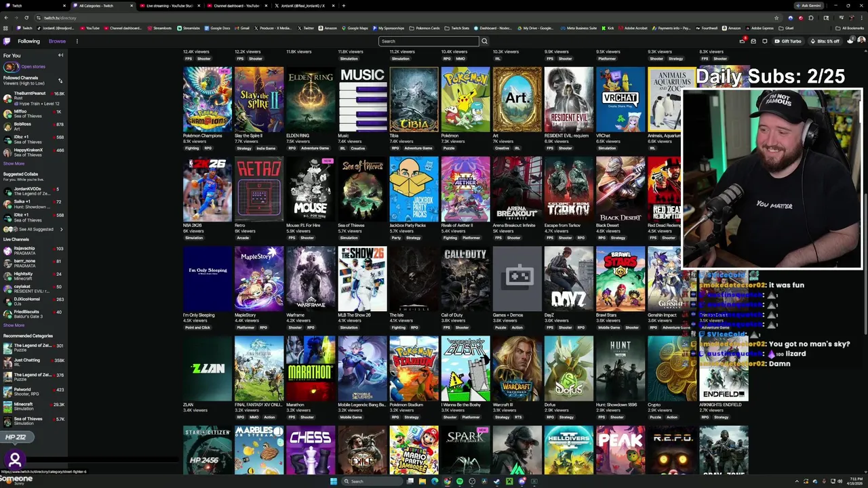Open Just Chatting recommended category
This screenshot has width=868, height=488.
coord(34,363)
